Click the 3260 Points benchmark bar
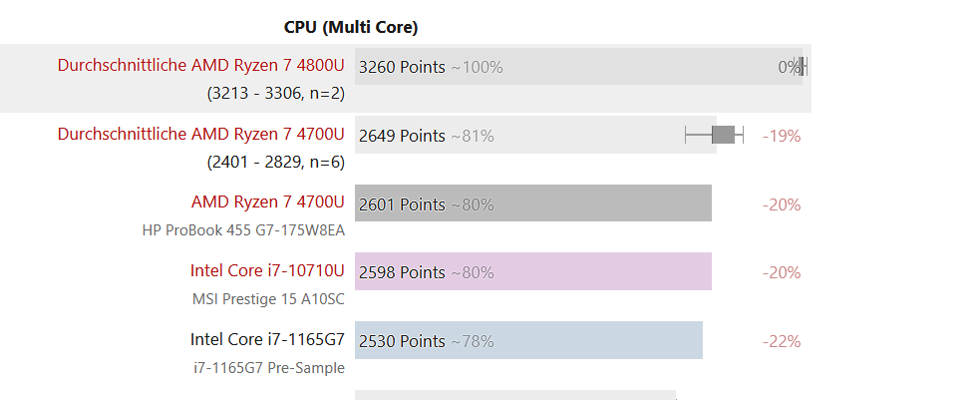The height and width of the screenshot is (400, 980). pyautogui.click(x=578, y=66)
